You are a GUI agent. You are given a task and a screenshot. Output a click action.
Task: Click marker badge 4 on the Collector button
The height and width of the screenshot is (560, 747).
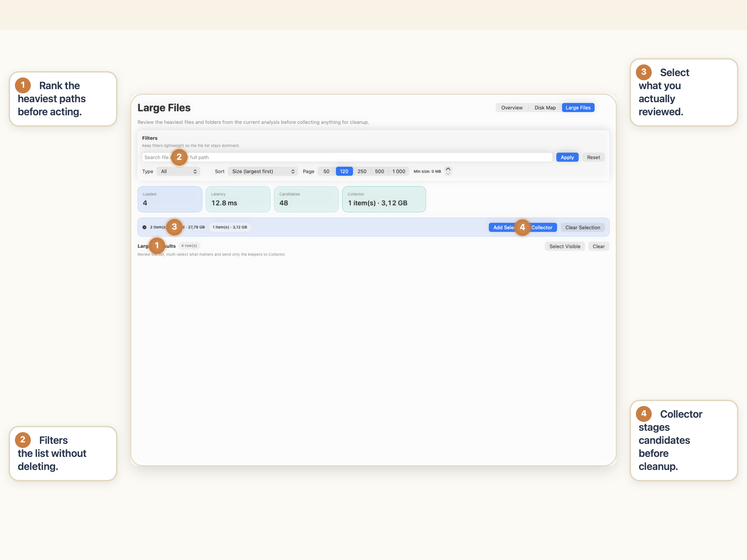(522, 227)
